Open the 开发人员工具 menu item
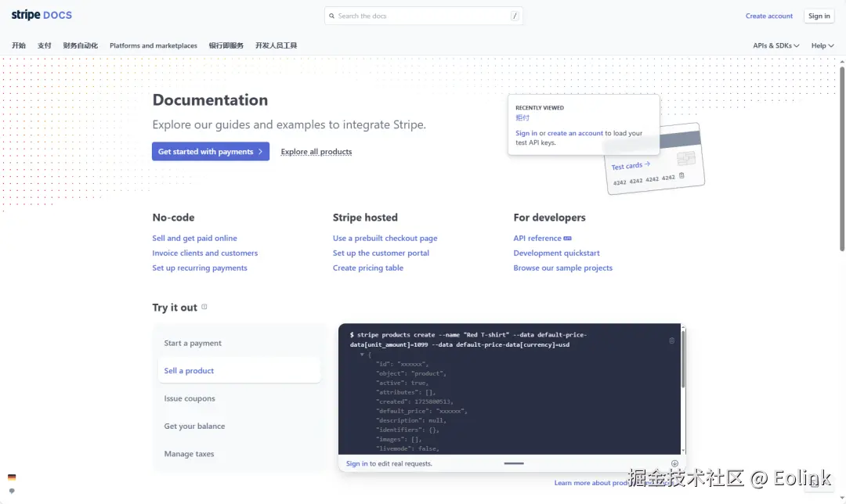The image size is (846, 504). (x=277, y=46)
